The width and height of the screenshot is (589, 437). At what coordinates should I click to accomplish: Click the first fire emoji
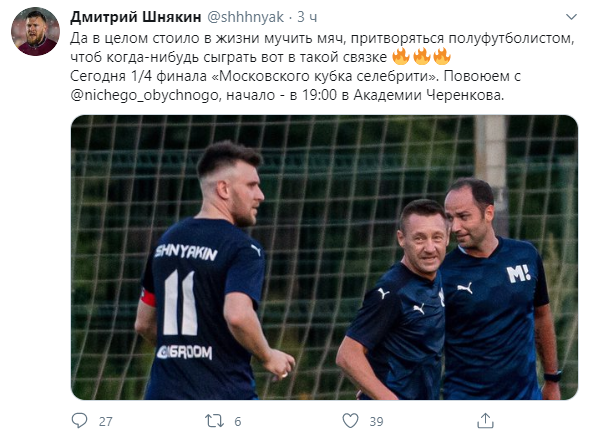[400, 57]
